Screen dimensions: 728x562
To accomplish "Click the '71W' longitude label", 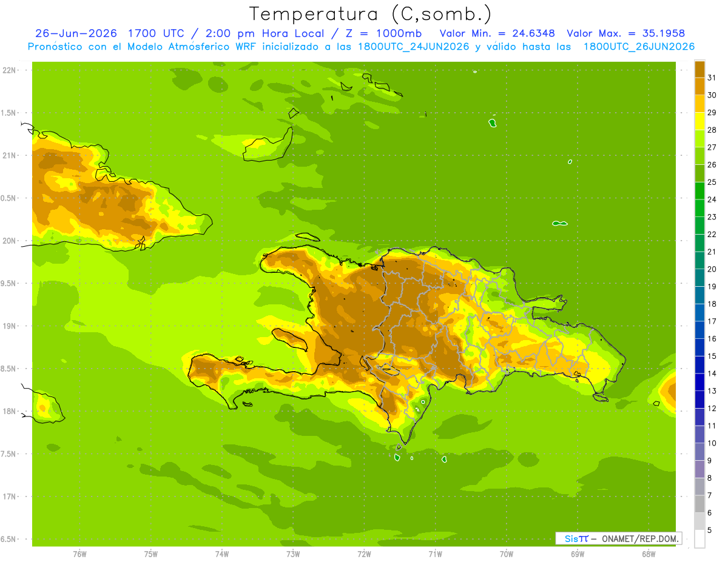I will [435, 554].
